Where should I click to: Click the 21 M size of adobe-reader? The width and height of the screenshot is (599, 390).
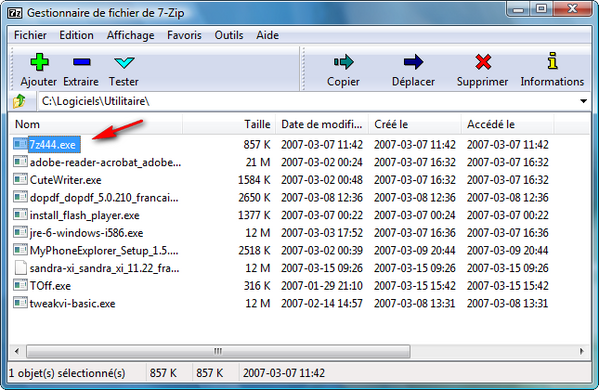pos(258,162)
